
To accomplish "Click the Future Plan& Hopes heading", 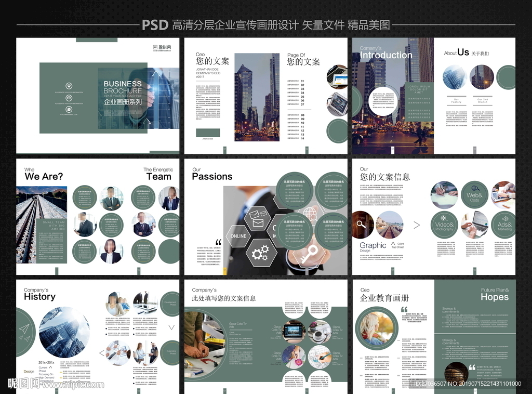I will 495,294.
